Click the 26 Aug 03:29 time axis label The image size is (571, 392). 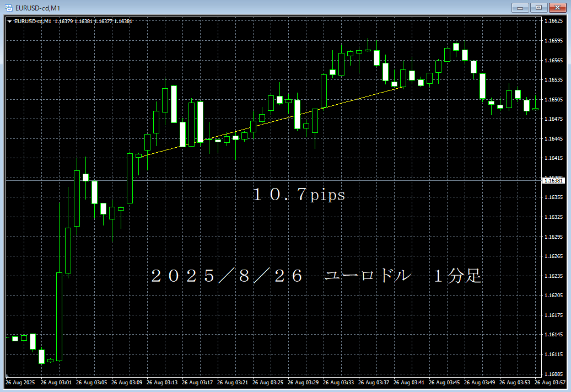304,382
